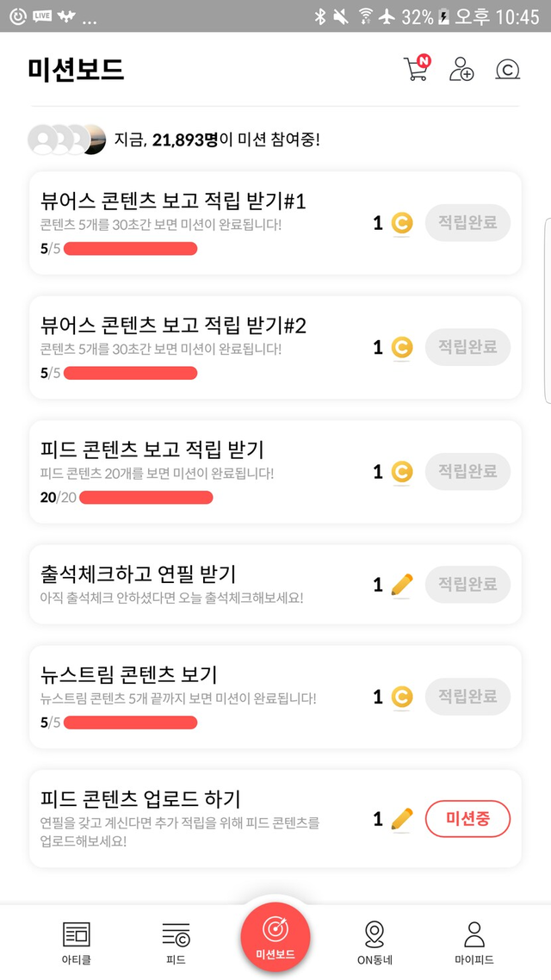
Task: Tap 적립완료 on 뷰어스 콘텐츠 #2 mission
Action: pos(467,347)
